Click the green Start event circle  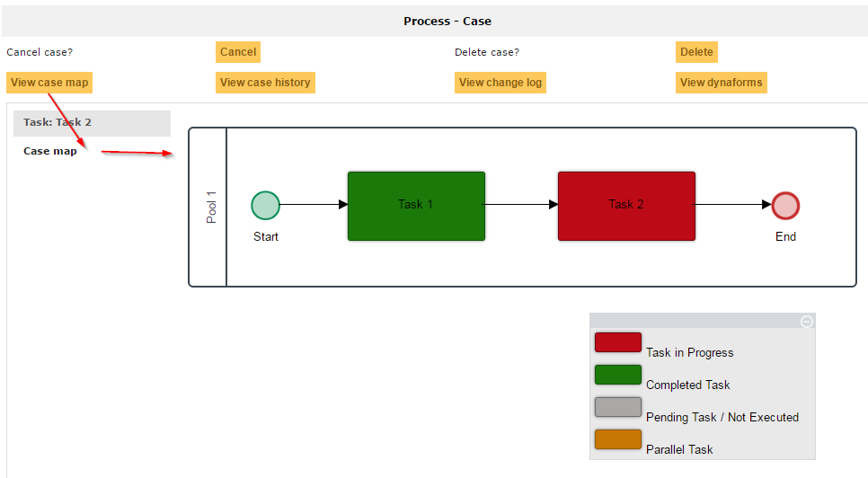coord(265,205)
